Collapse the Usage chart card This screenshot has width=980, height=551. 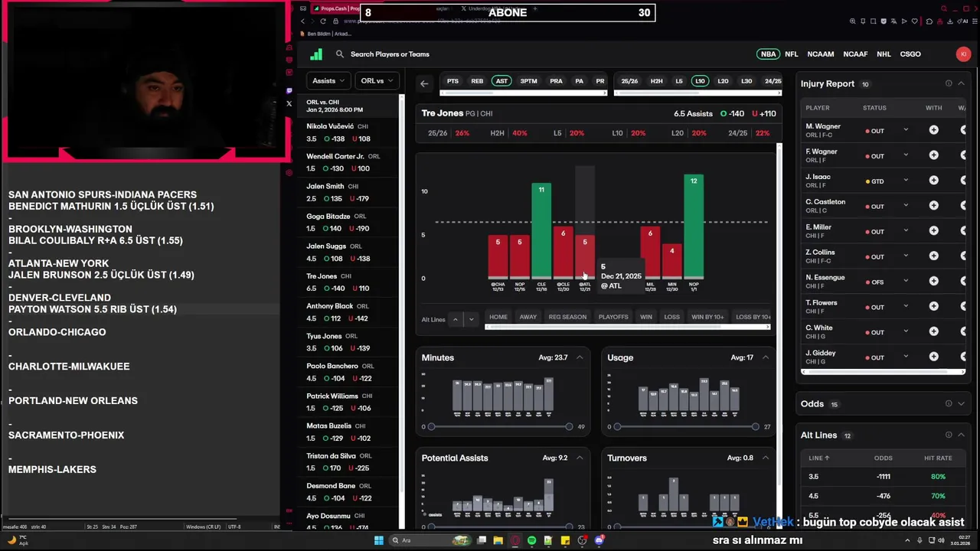tap(765, 357)
